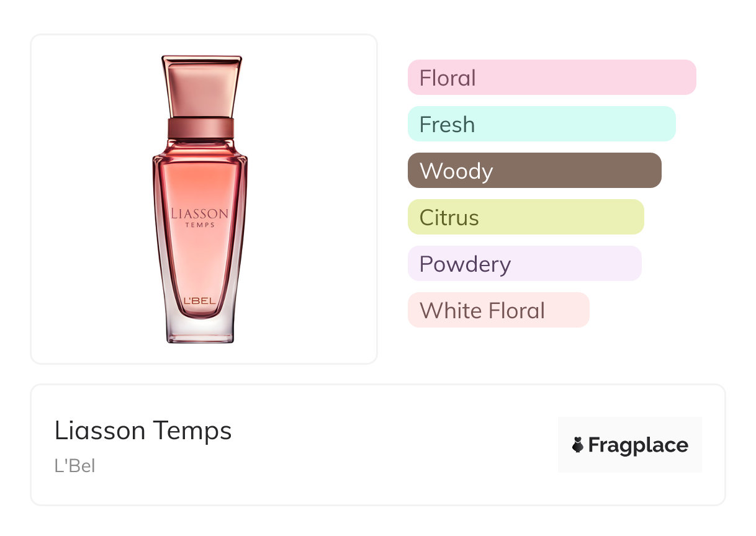
Task: Pick the yellow-green Citrus accord bar
Action: [x=526, y=217]
